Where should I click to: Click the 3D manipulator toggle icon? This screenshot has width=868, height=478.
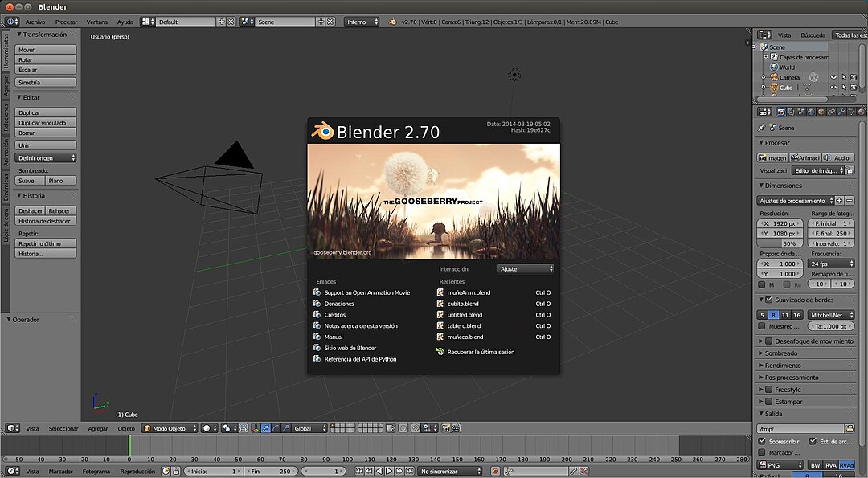[x=256, y=428]
